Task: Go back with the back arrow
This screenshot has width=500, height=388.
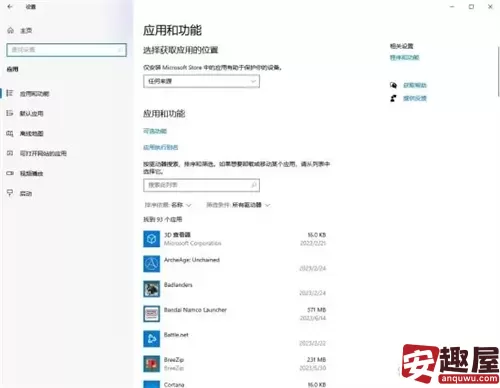Action: [x=10, y=6]
